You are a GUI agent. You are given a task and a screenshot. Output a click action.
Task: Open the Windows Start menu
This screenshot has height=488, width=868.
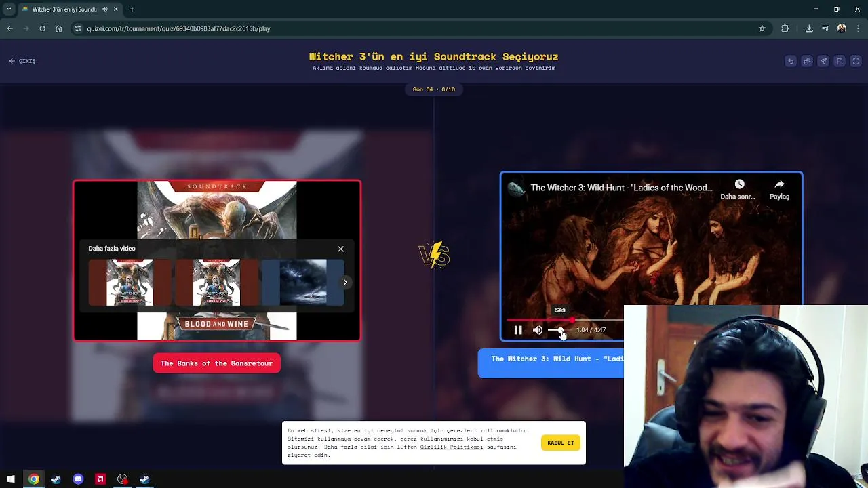coord(11,479)
